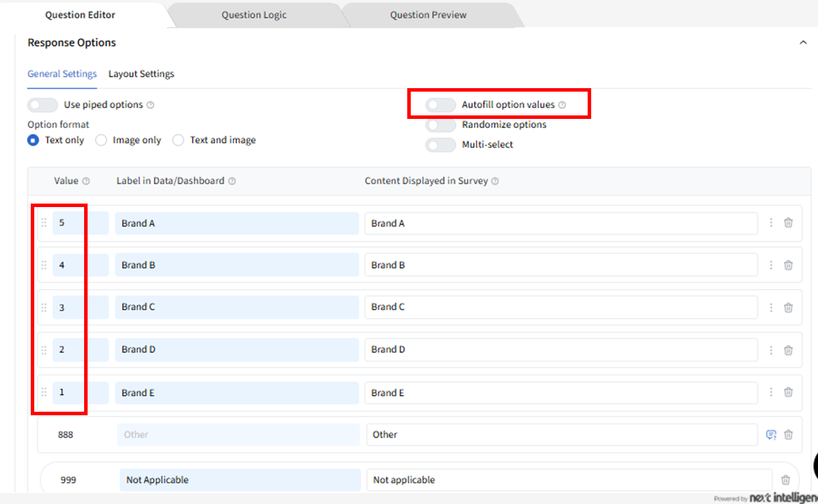Enable the Autofill option values toggle

(x=440, y=105)
